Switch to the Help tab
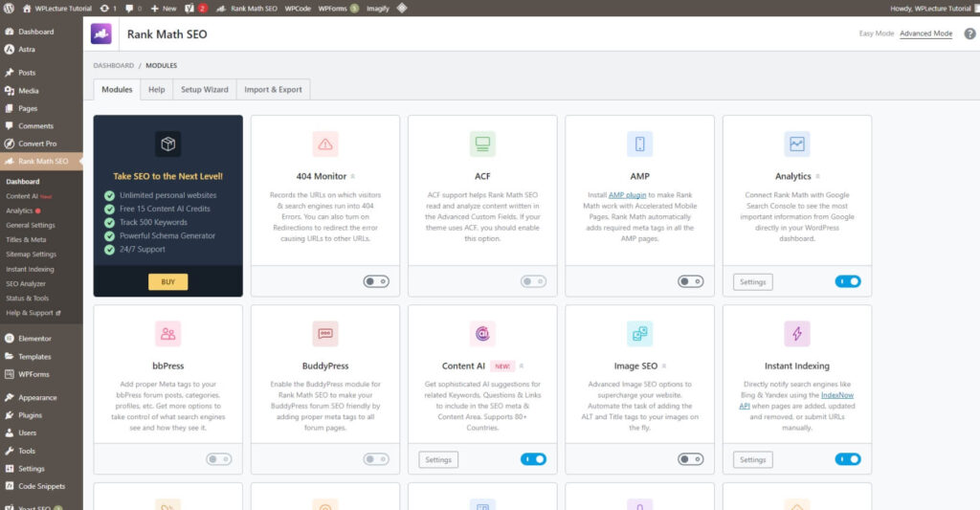 point(157,89)
